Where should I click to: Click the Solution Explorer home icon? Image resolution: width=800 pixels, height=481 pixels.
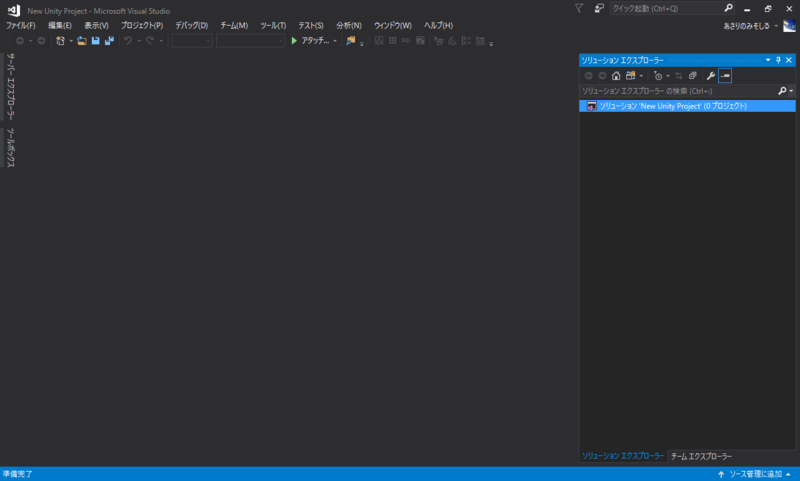(616, 75)
